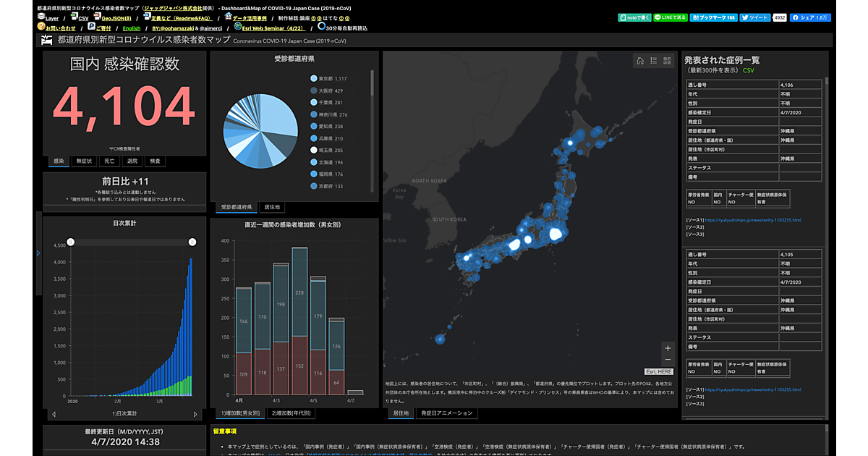Click the map home extent icon
This screenshot has height=456, width=868.
640,62
